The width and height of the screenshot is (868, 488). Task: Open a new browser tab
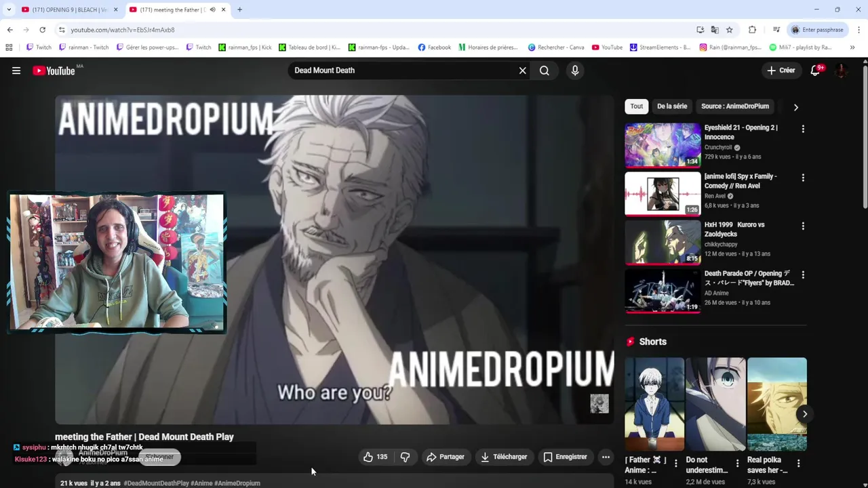point(239,9)
